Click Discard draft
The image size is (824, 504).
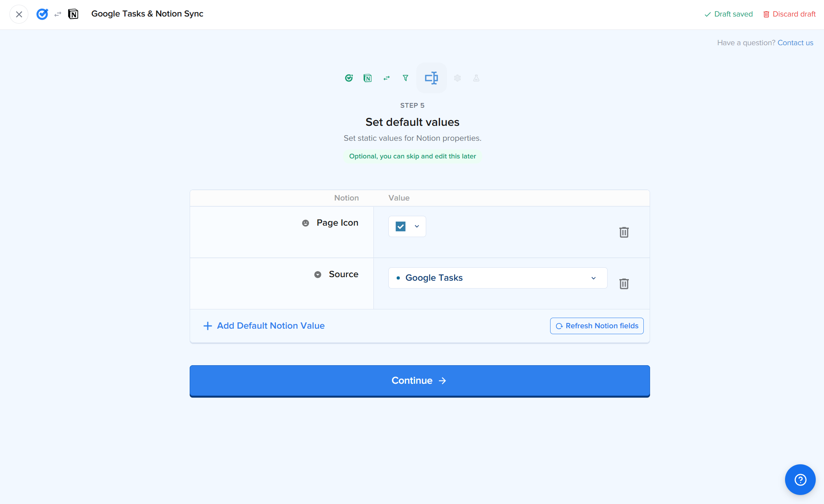(x=789, y=14)
